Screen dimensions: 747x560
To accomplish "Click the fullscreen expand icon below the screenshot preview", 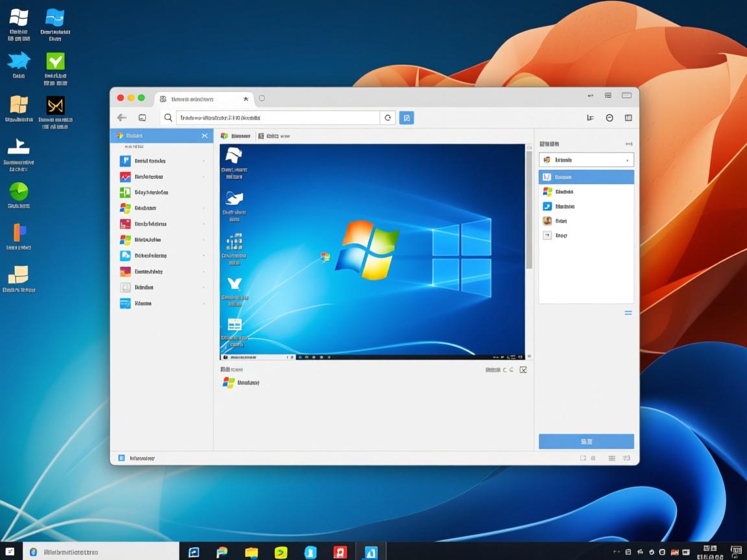I will pos(523,369).
